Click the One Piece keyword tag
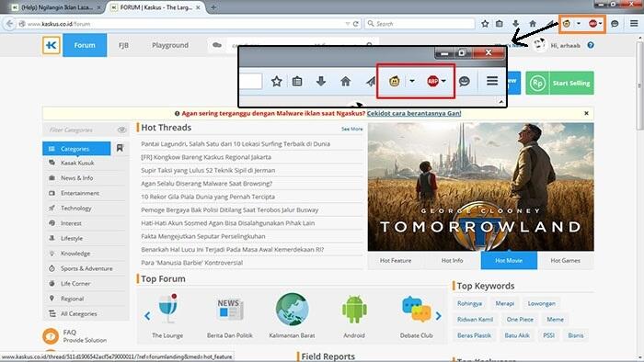 [520, 320]
